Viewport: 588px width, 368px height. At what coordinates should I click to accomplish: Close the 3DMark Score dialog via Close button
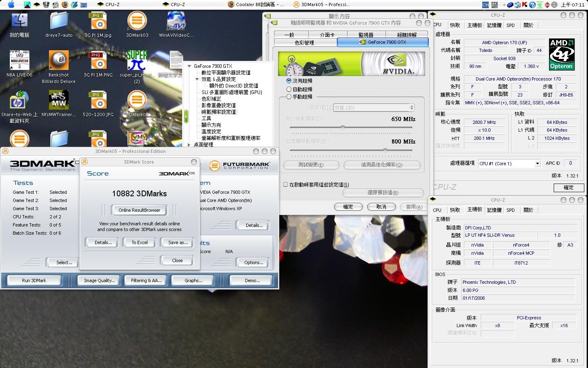click(177, 260)
